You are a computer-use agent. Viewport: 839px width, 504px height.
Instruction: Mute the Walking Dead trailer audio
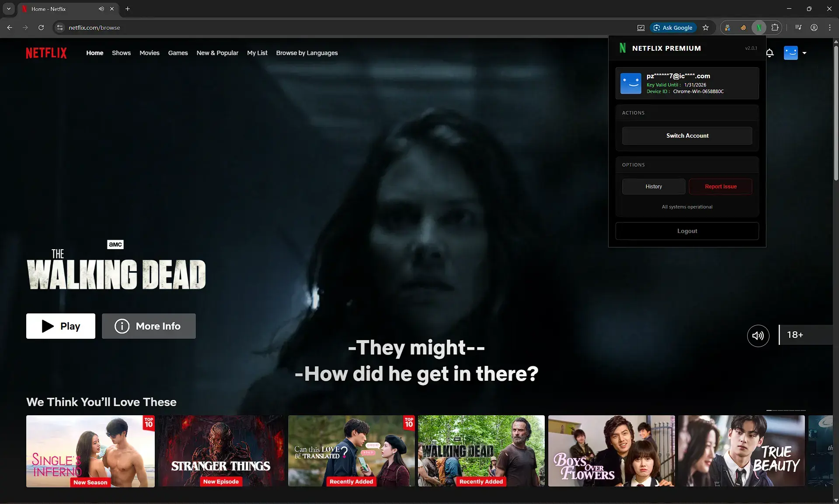click(758, 335)
